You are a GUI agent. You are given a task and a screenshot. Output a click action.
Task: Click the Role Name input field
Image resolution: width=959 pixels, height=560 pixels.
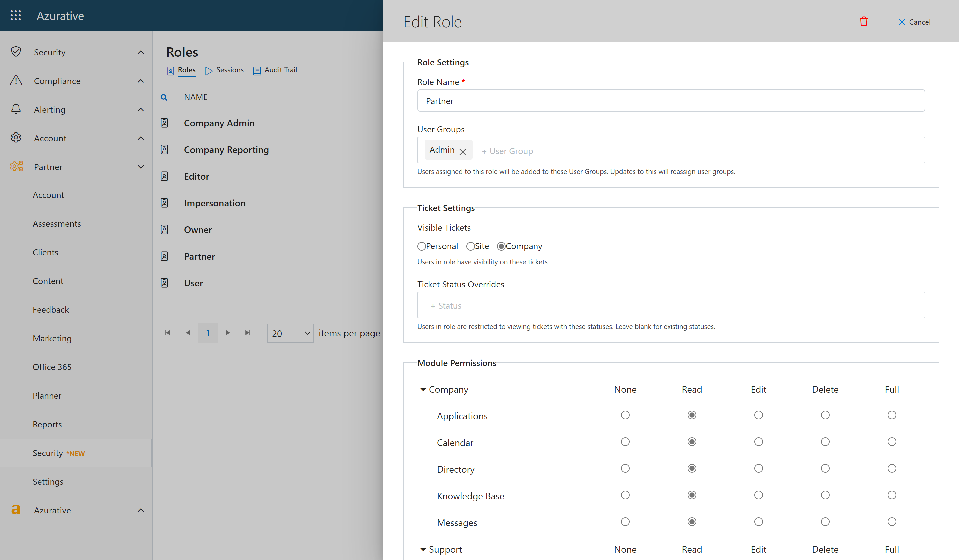(671, 101)
